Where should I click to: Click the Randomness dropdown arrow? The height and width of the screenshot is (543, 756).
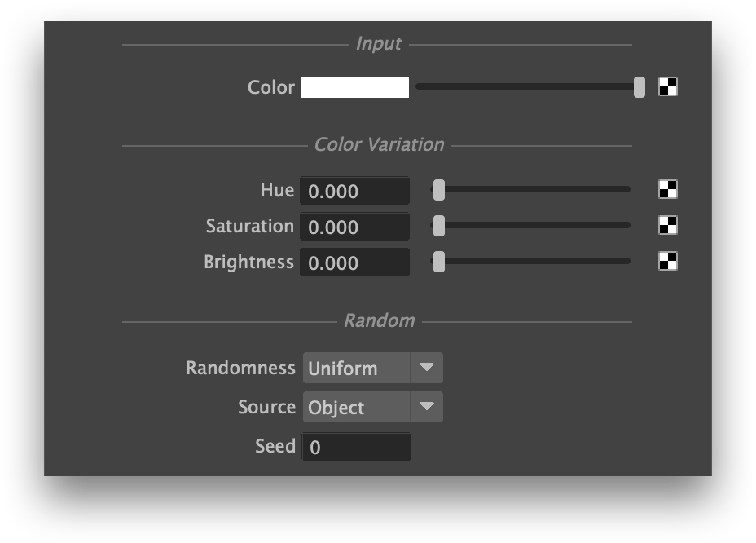427,369
